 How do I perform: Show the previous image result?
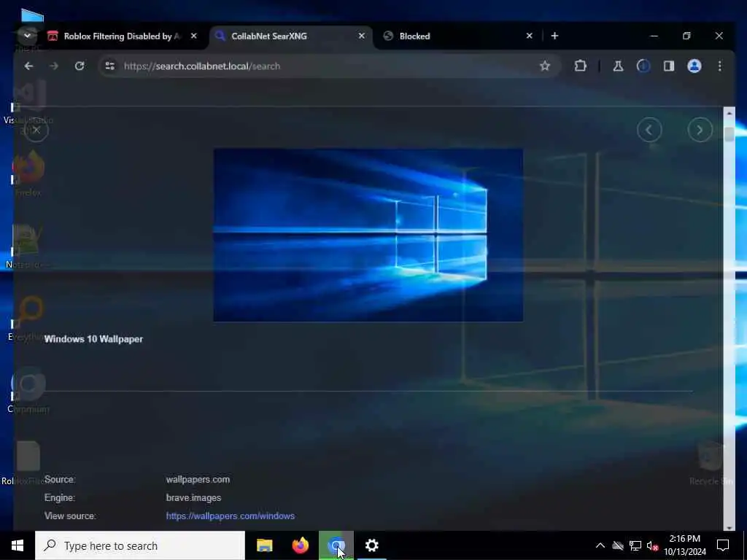[649, 130]
